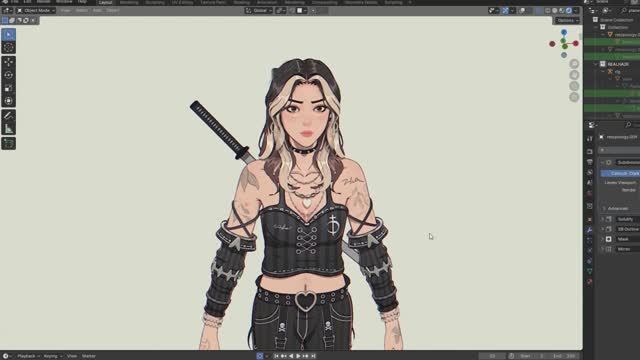The image size is (640, 360).
Task: Collapse the REALHAIR collection
Action: point(596,64)
